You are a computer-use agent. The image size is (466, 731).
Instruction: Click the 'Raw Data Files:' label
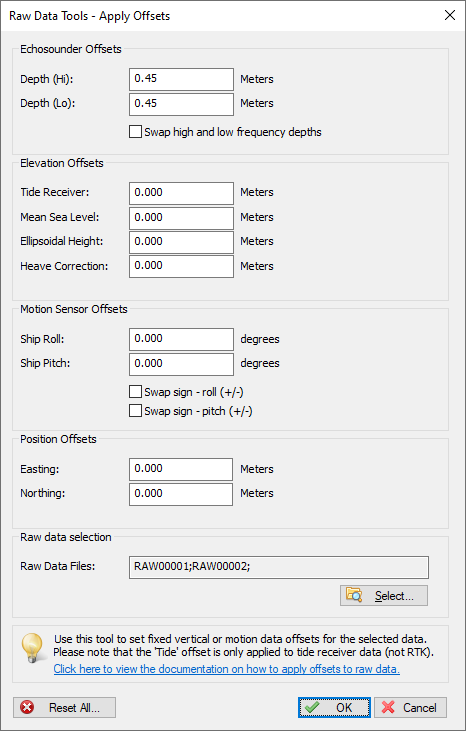[58, 566]
